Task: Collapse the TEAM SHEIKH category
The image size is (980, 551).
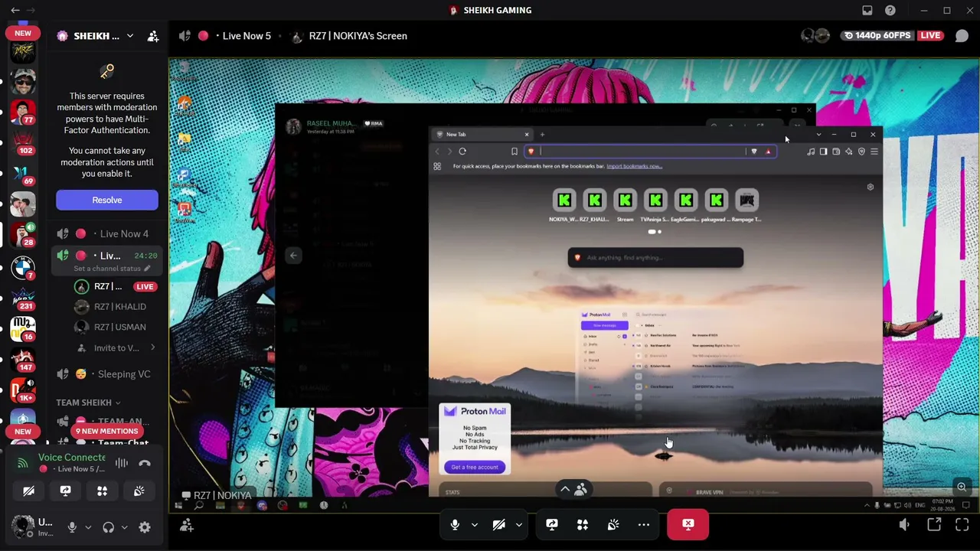Action: [88, 403]
